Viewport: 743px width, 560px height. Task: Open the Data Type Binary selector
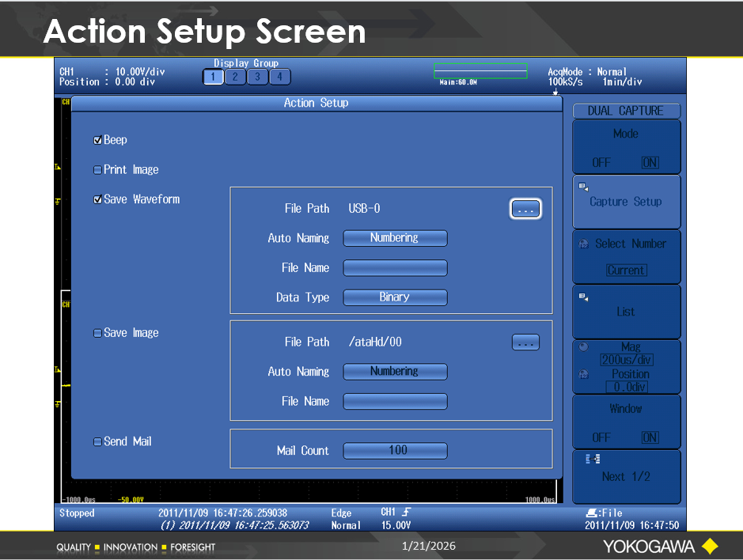click(395, 297)
